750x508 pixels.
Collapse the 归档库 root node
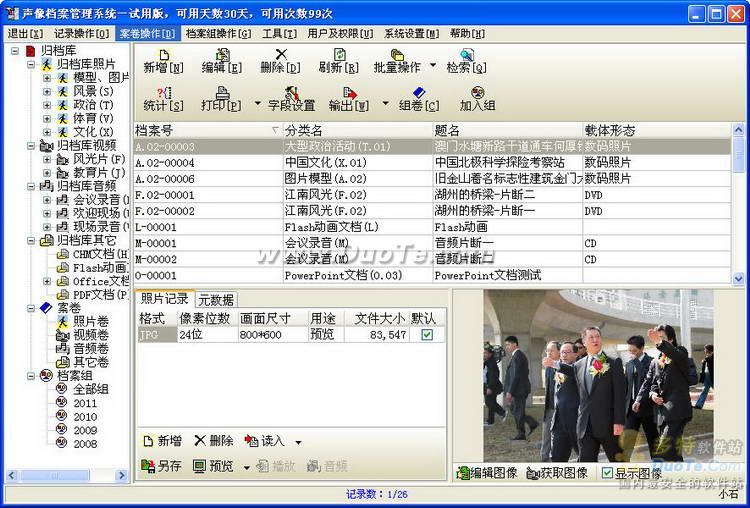15,50
